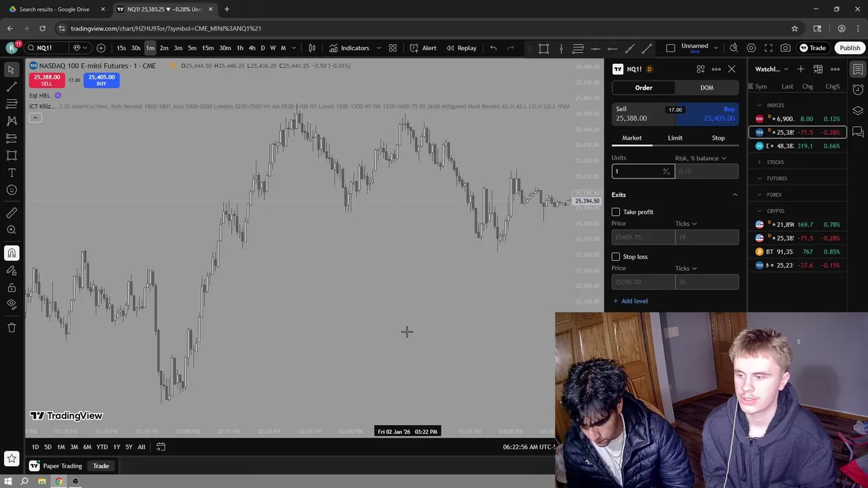Open quick search magnifier with lightning
The width and height of the screenshot is (868, 488).
point(734,48)
